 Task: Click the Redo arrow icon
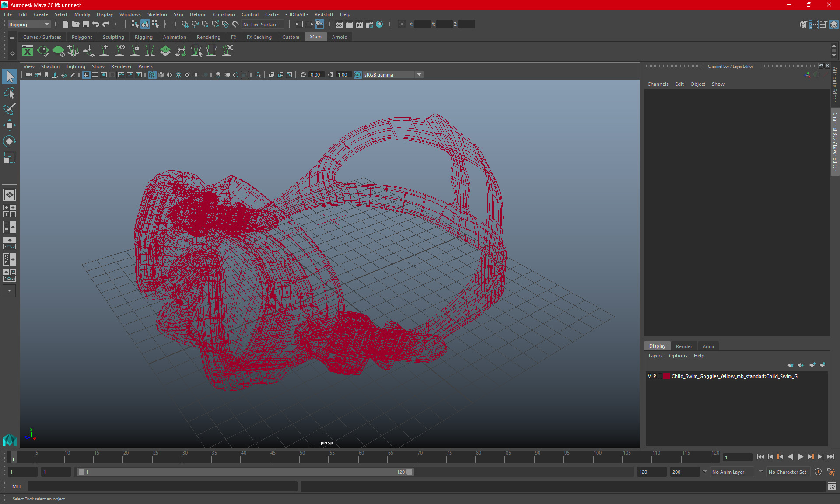(x=105, y=24)
